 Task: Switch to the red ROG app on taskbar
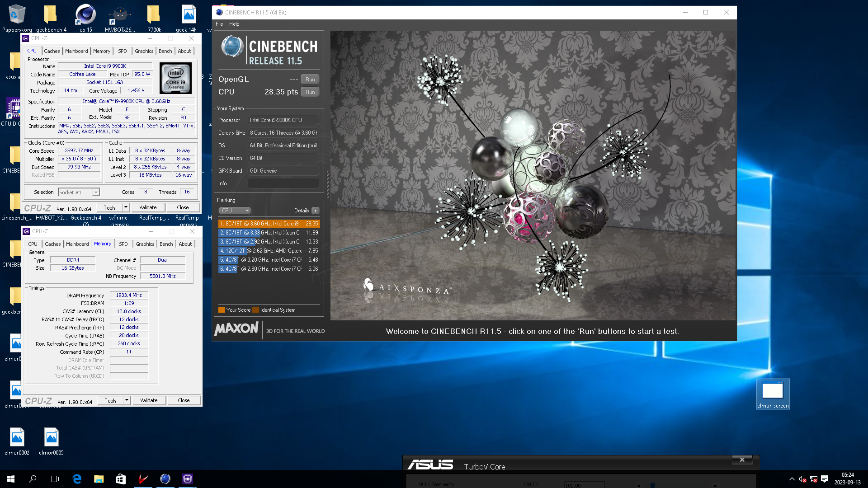[x=143, y=479]
